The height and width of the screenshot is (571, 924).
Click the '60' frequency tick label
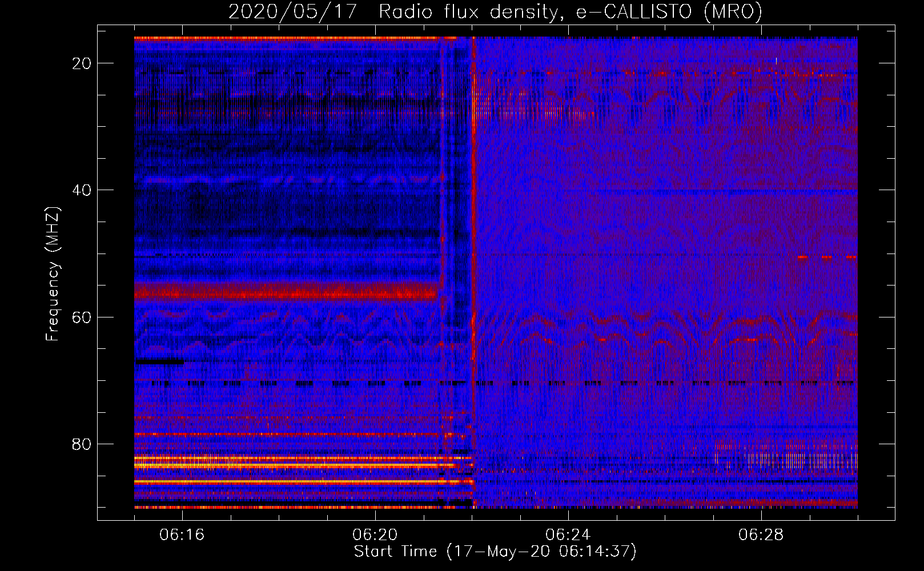[82, 317]
